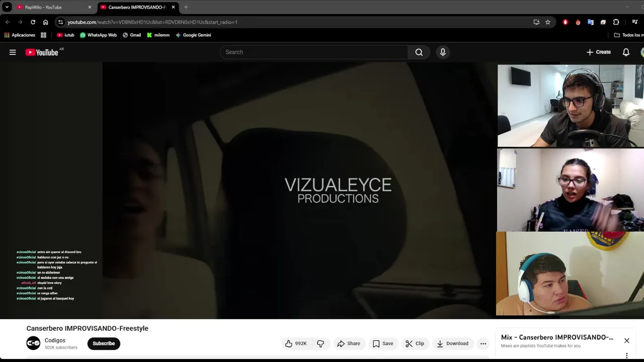Go back in browser history
The height and width of the screenshot is (362, 644).
click(8, 22)
